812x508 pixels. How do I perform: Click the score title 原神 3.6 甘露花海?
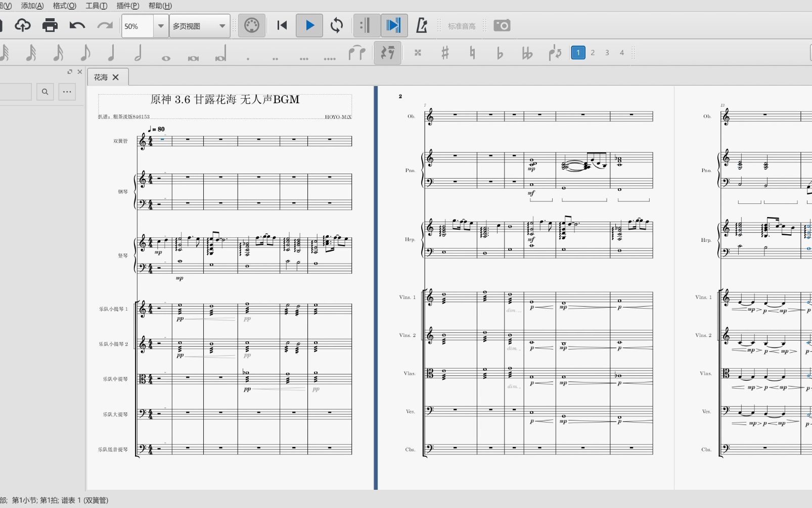click(225, 99)
